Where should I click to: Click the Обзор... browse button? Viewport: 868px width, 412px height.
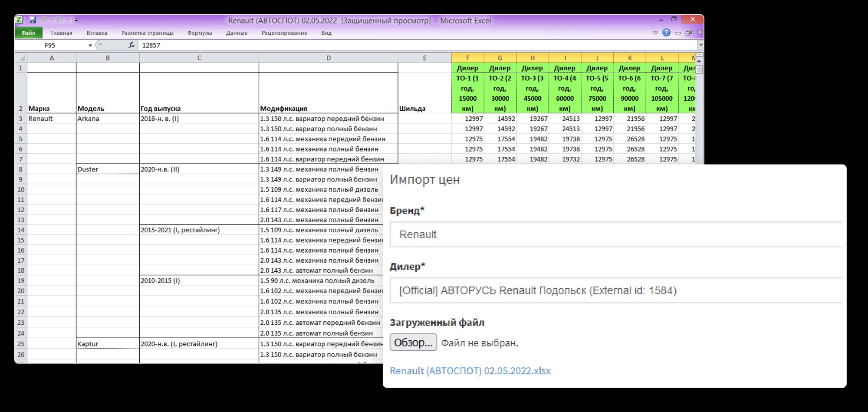[x=413, y=343]
